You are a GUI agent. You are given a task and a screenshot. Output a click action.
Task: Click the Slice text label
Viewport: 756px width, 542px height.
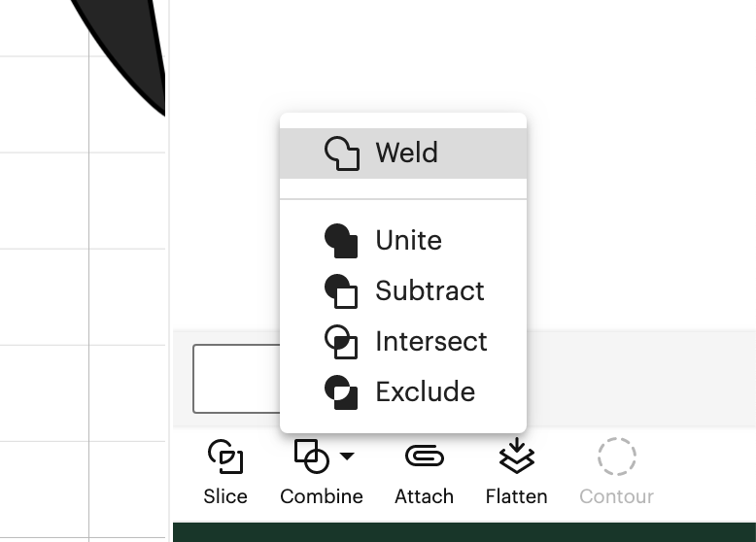coord(225,496)
